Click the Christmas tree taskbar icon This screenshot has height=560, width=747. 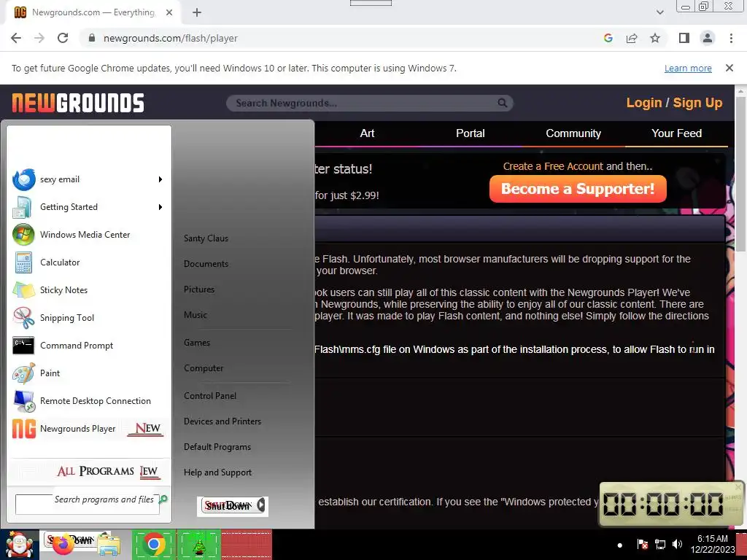click(198, 544)
